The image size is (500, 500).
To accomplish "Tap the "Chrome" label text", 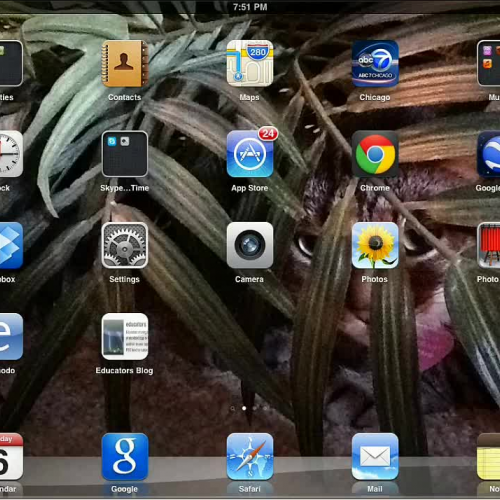I will click(x=375, y=188).
